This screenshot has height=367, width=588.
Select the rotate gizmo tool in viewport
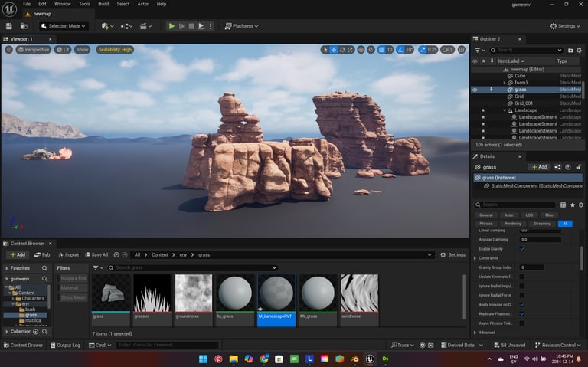343,50
